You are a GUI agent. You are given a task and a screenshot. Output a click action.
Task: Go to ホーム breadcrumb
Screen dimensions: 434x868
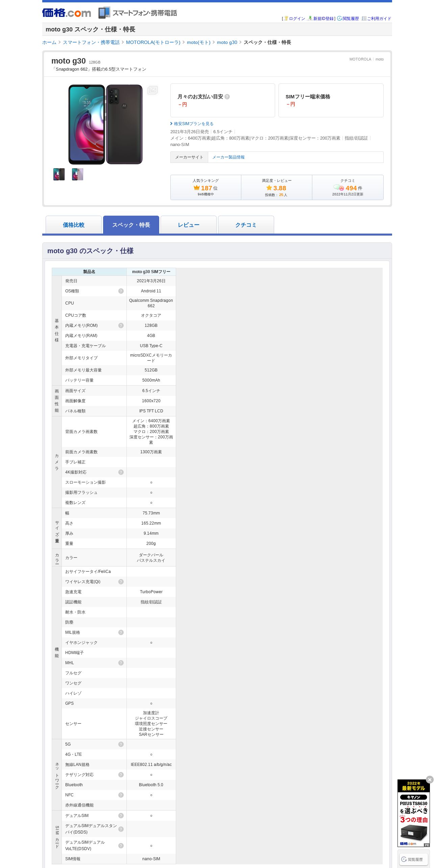point(49,42)
